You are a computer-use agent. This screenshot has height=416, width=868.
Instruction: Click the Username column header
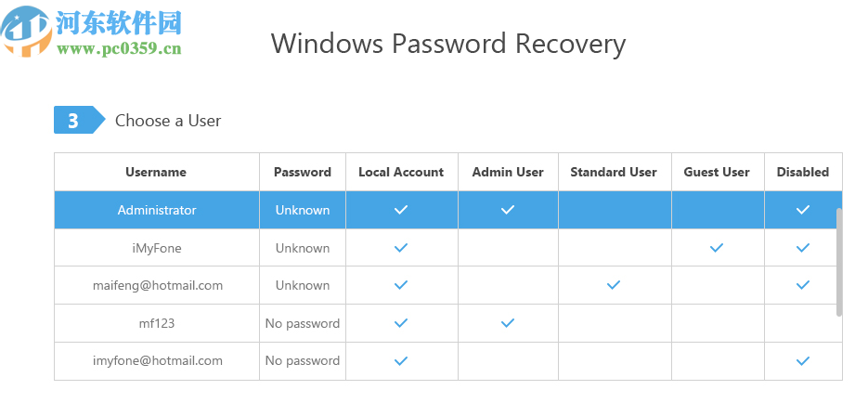pyautogui.click(x=156, y=172)
